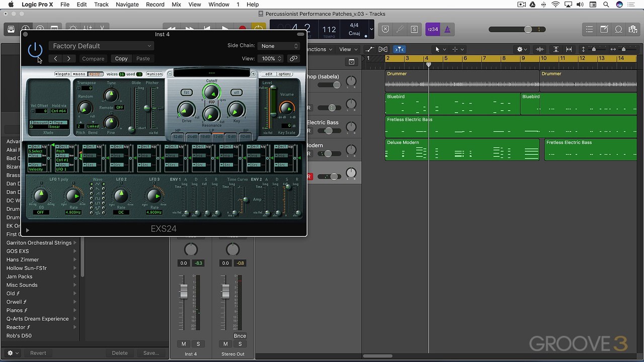Change the View 100% size dropdown

pyautogui.click(x=272, y=59)
